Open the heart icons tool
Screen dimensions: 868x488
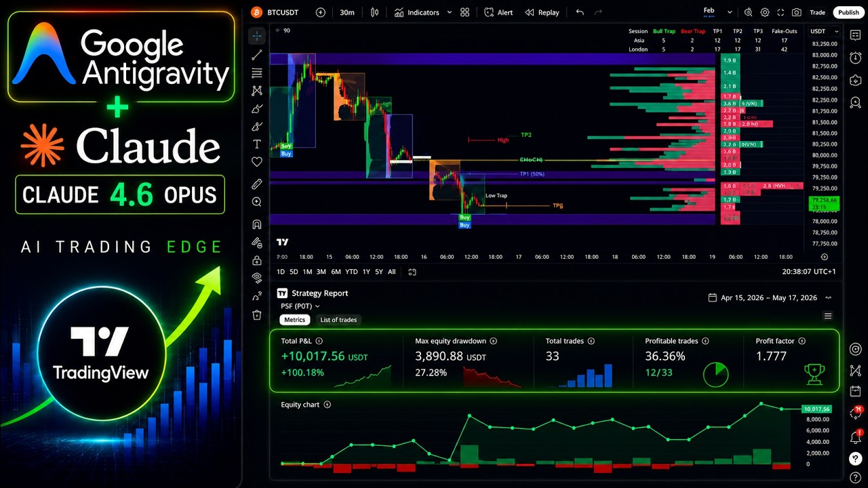(x=257, y=161)
